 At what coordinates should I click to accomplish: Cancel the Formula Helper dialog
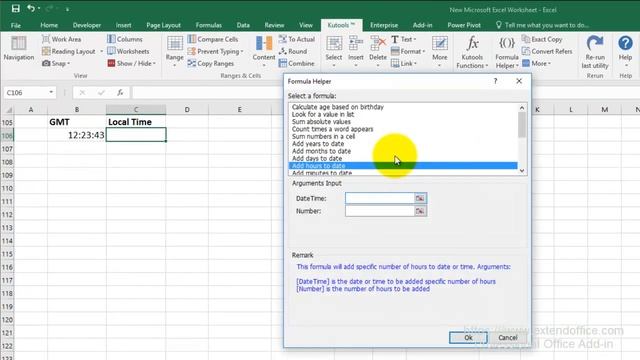coord(507,338)
